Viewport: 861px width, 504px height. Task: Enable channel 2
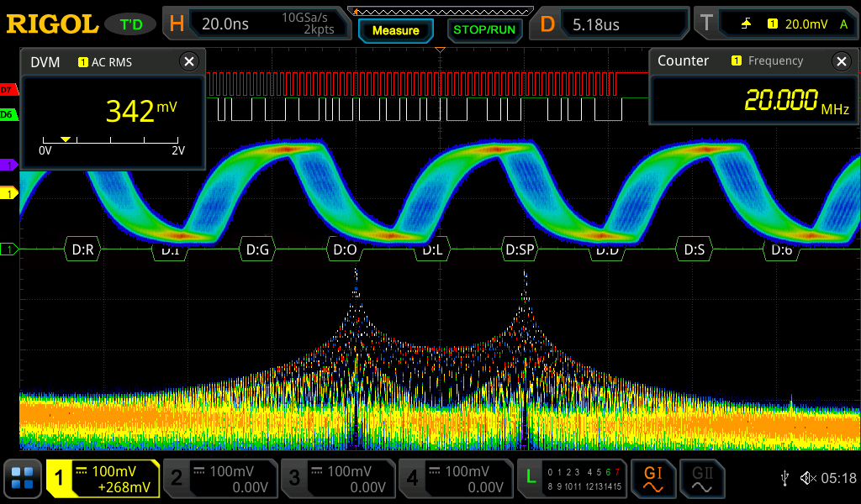click(x=219, y=479)
